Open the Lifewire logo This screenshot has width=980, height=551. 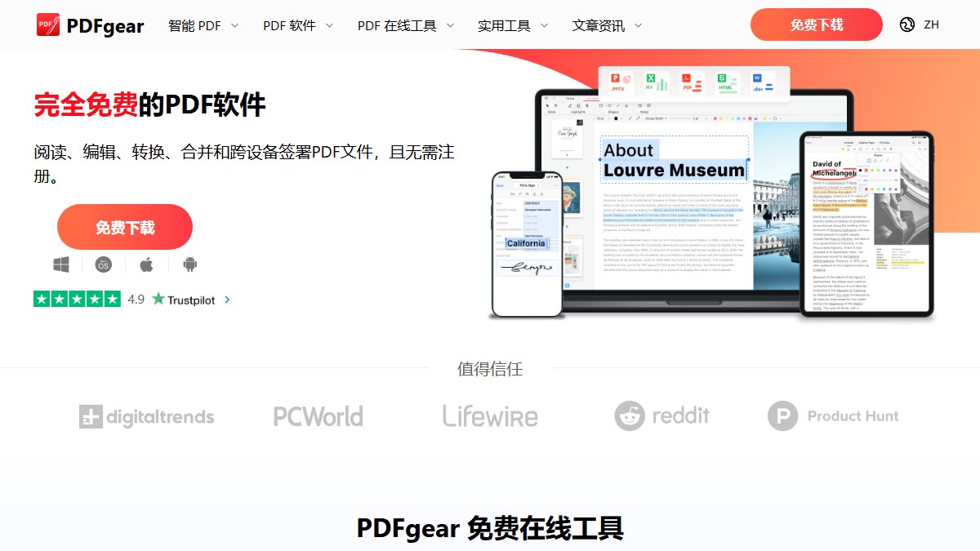[x=490, y=416]
